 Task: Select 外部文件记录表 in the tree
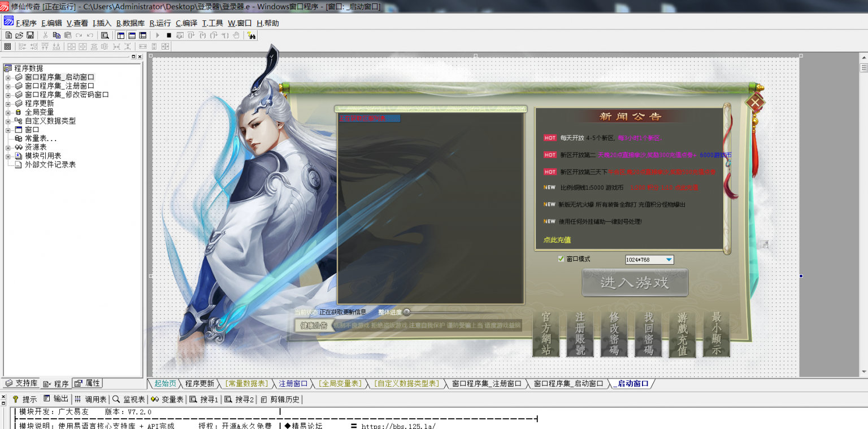tap(50, 165)
